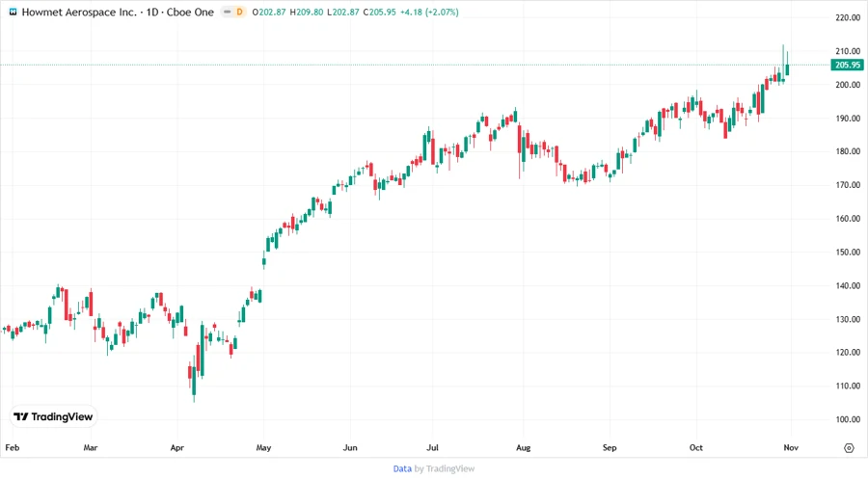Click the May label on time axis

(263, 447)
